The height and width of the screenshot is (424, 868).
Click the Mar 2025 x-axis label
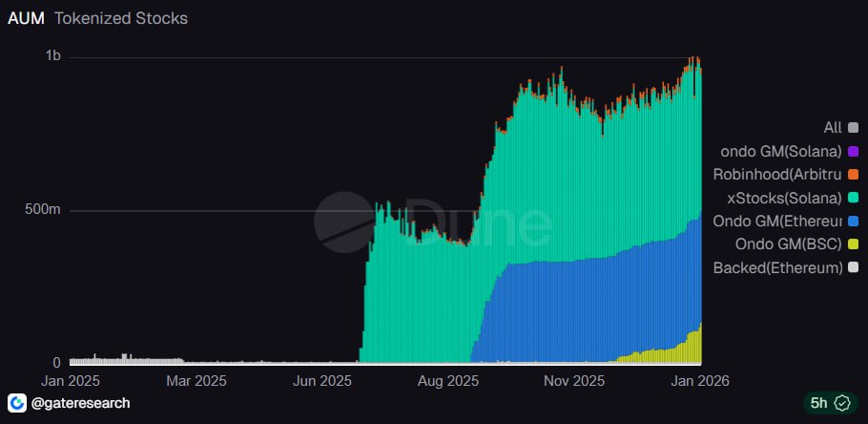tap(196, 381)
